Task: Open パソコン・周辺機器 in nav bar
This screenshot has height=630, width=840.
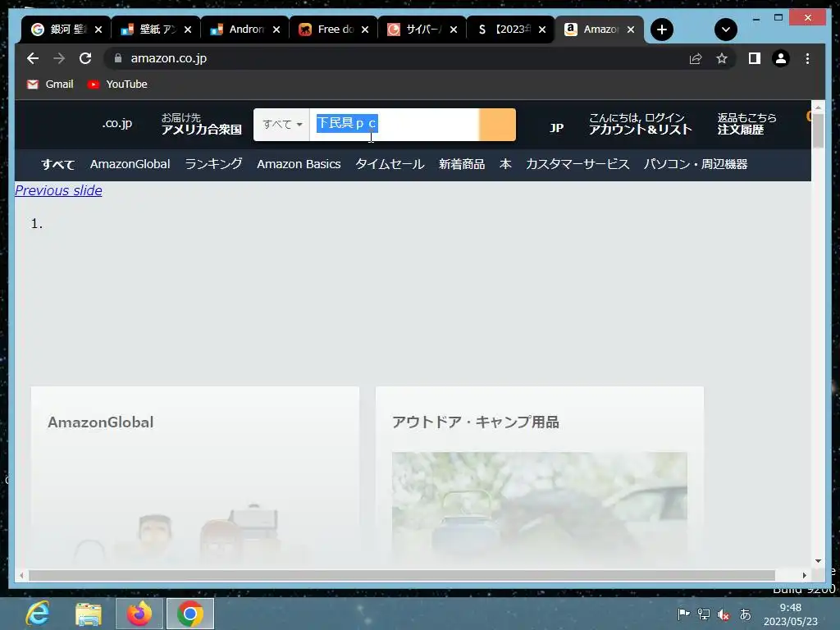Action: [696, 164]
